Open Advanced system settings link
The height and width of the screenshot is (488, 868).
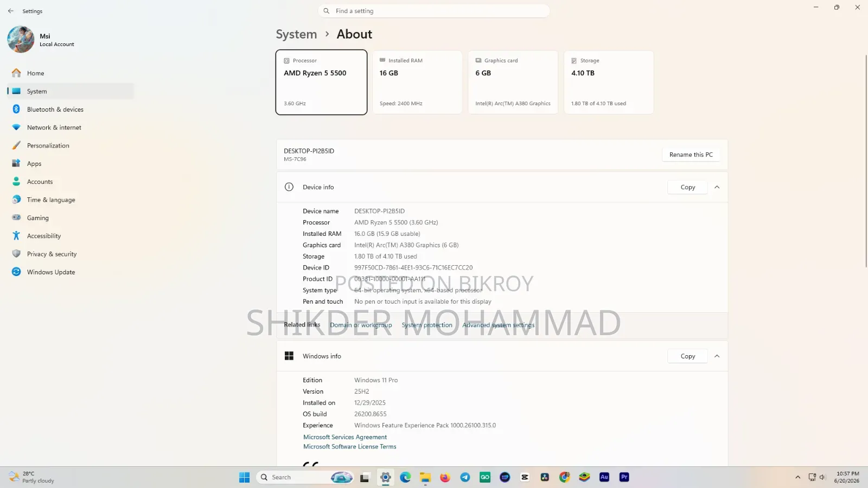point(498,325)
